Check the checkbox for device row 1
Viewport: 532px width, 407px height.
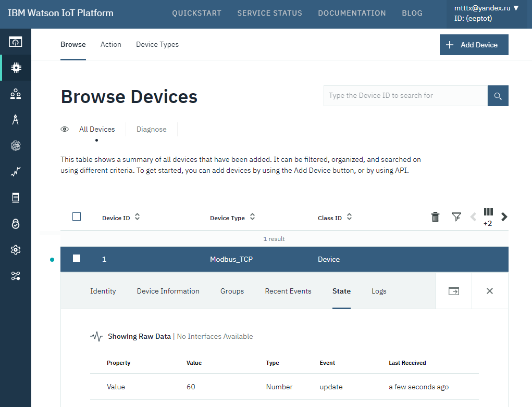(x=77, y=259)
